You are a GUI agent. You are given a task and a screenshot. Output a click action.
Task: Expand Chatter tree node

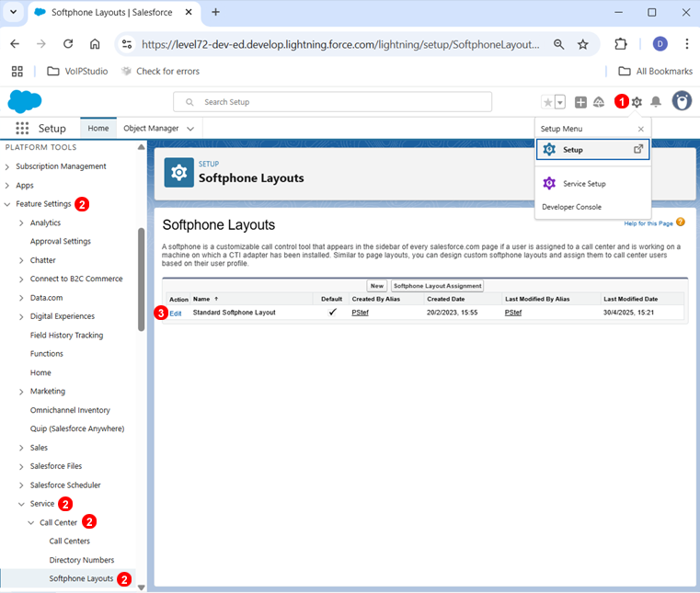tap(21, 260)
